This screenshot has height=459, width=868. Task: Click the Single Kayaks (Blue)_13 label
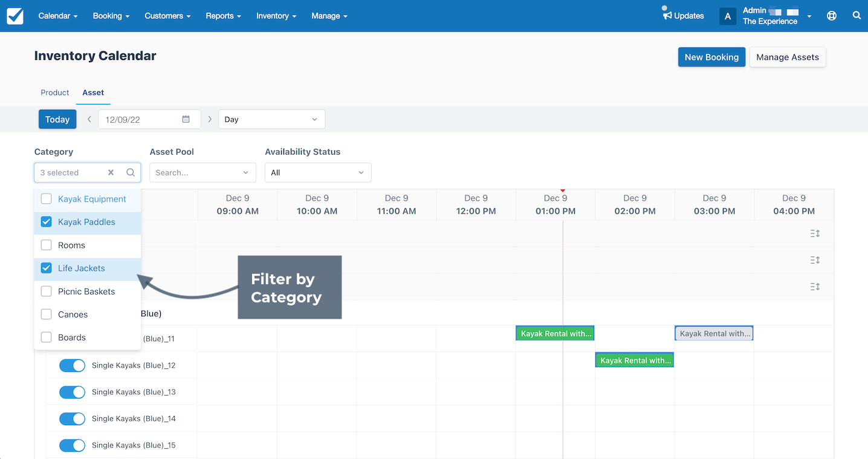click(134, 392)
